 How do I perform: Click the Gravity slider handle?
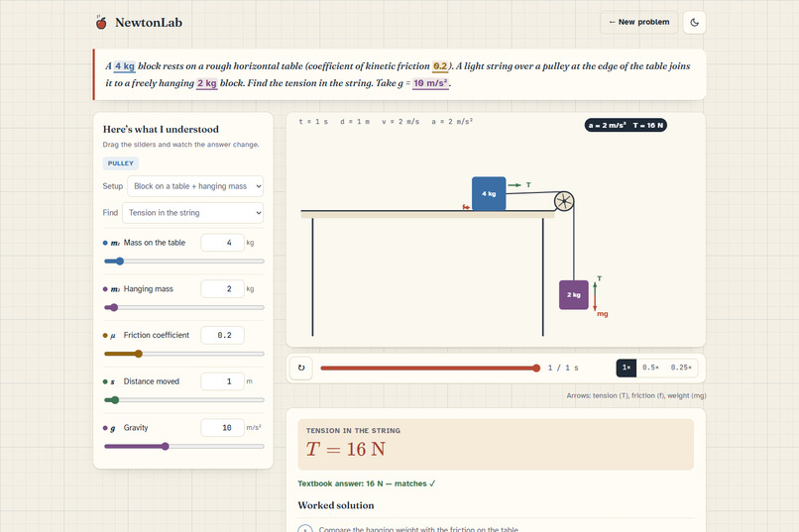166,447
